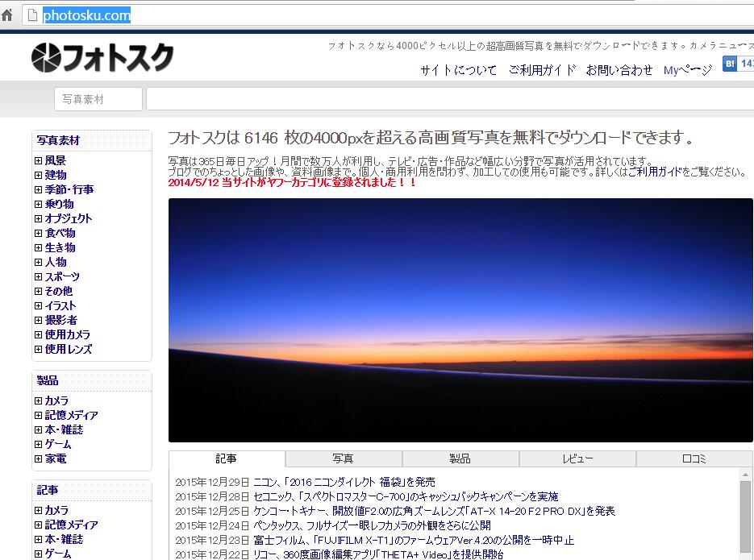
Task: Go to Myページ
Action: (x=688, y=70)
